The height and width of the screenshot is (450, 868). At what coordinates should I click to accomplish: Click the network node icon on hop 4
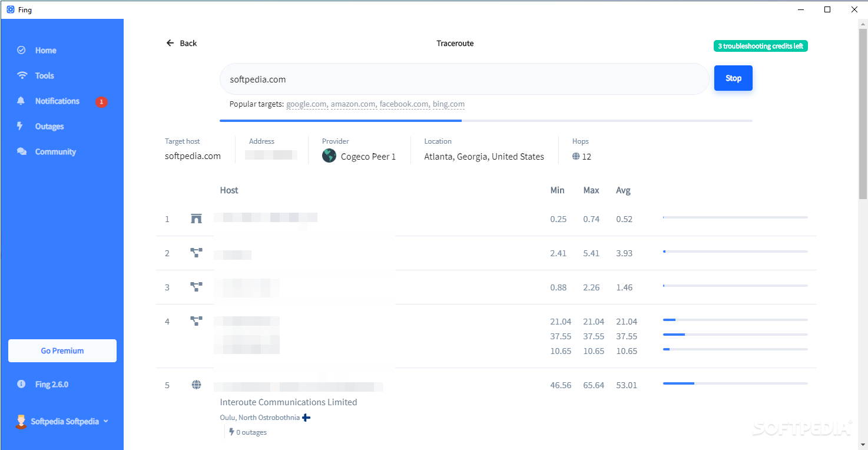pos(196,321)
